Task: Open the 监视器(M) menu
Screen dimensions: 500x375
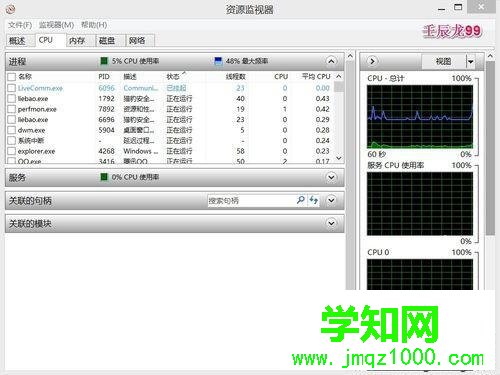Action: pyautogui.click(x=56, y=25)
